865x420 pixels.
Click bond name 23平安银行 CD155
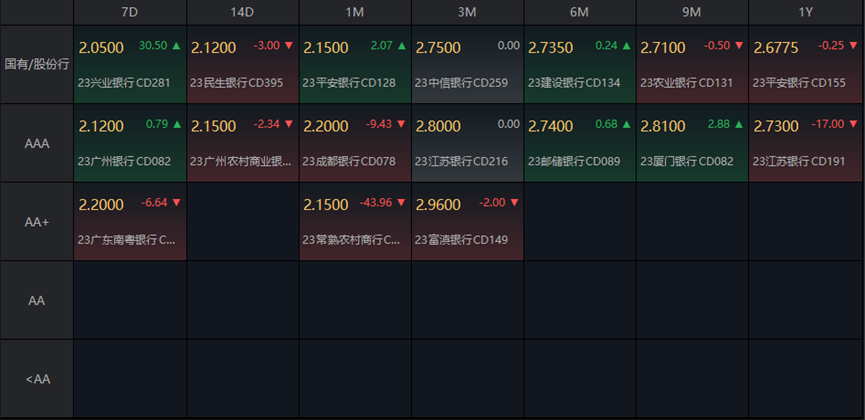(799, 83)
